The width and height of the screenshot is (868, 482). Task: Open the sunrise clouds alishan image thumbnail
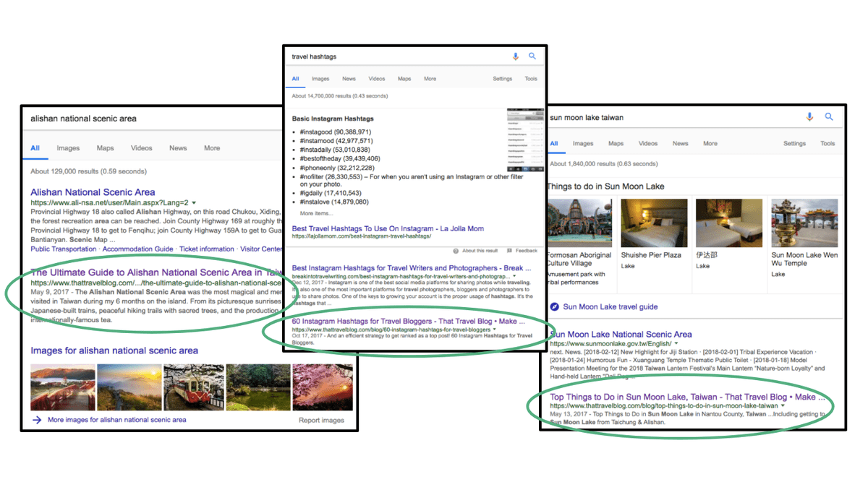pyautogui.click(x=129, y=387)
